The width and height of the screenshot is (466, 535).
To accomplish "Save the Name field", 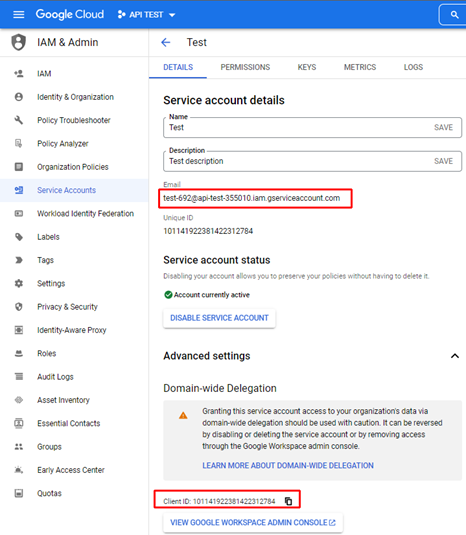I will pyautogui.click(x=443, y=127).
